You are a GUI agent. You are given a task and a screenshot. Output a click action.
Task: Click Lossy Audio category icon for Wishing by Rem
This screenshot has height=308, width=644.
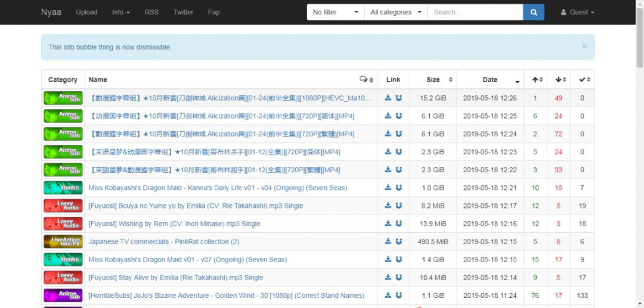pos(63,223)
